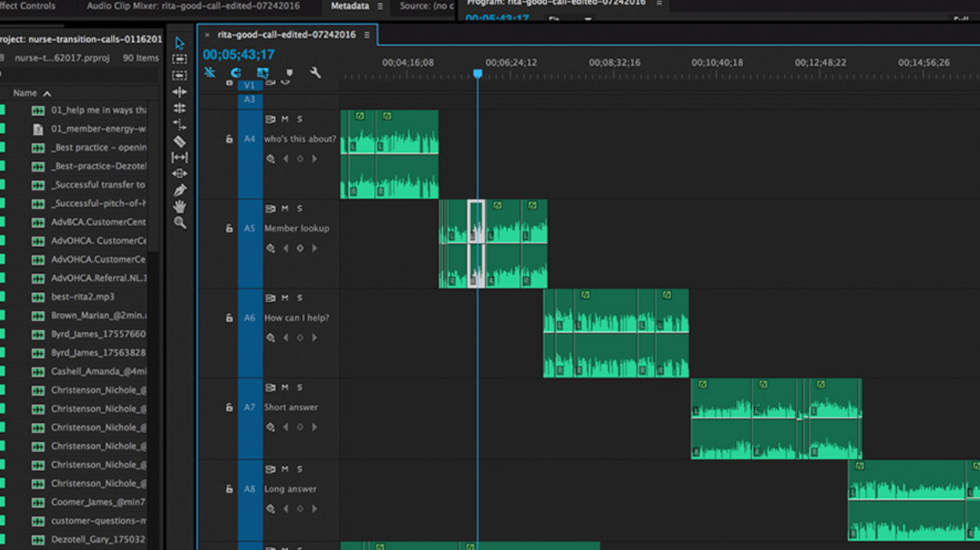
Task: Select the Rate Stretch tool
Action: point(180,125)
